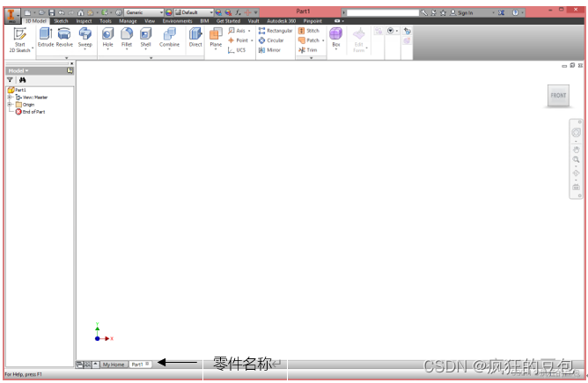Click the FRONT face of ViewCube
Viewport: 588px width, 383px height.
(x=558, y=95)
